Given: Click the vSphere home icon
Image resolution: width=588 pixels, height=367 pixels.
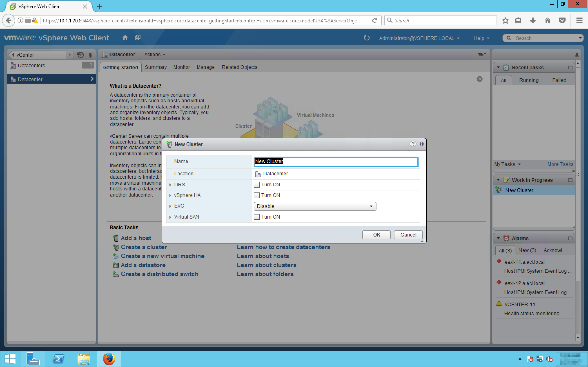Looking at the screenshot, I should point(125,38).
